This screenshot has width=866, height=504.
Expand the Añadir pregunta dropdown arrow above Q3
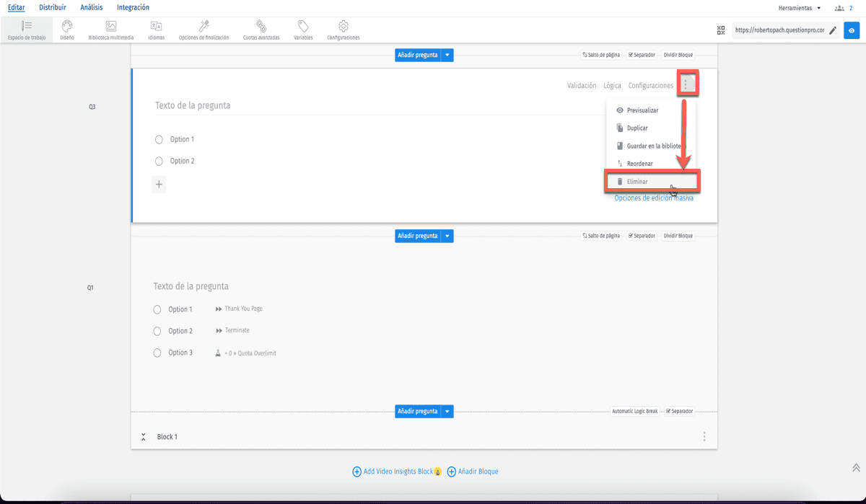pos(447,55)
